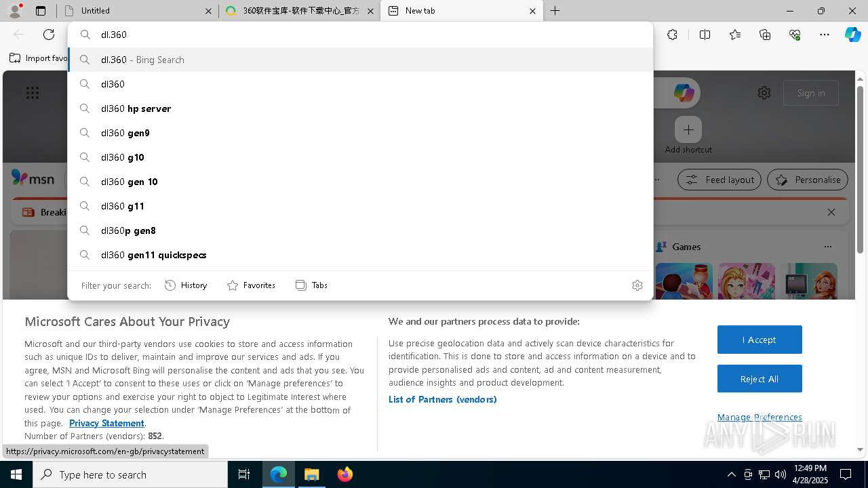The width and height of the screenshot is (868, 488).
Task: Open the tab actions menu icon
Action: pos(41,11)
